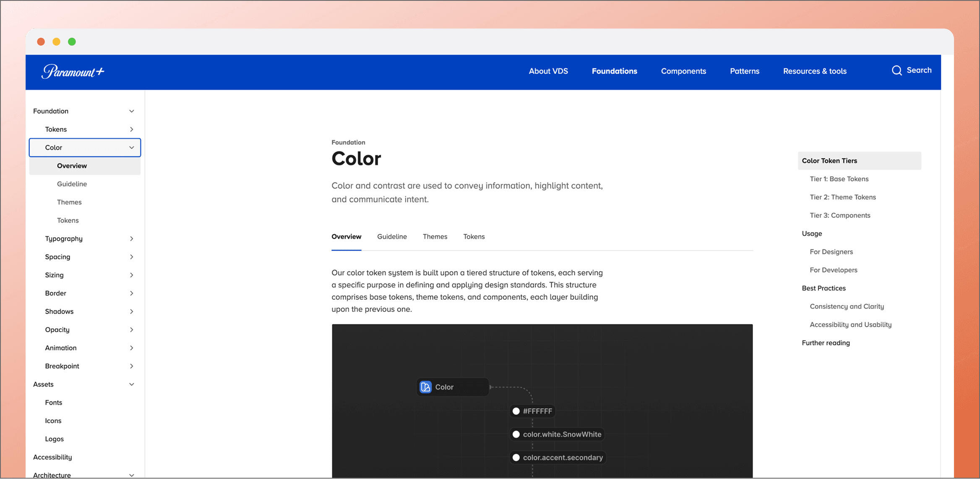Click the Paramount+ logo
The width and height of the screenshot is (980, 479).
point(73,71)
